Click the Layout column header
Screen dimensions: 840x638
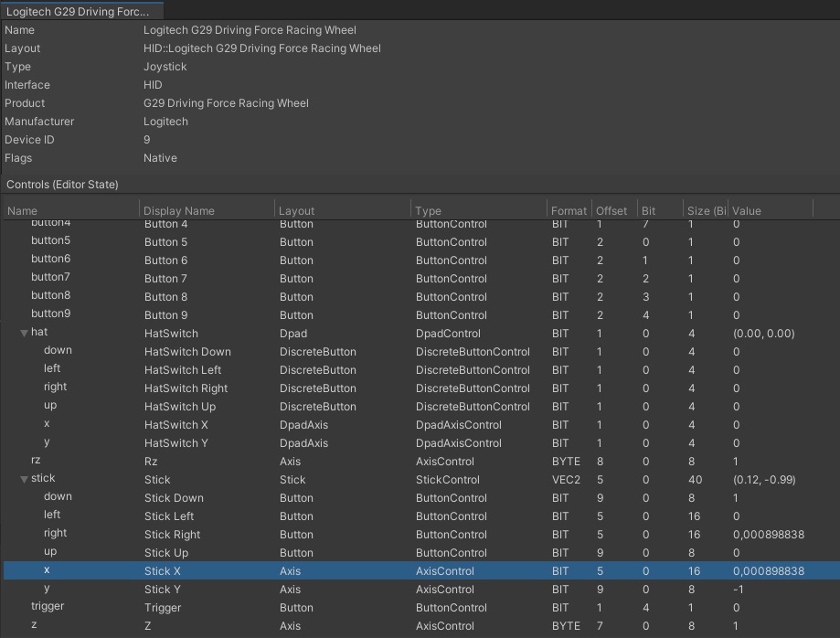(x=296, y=211)
